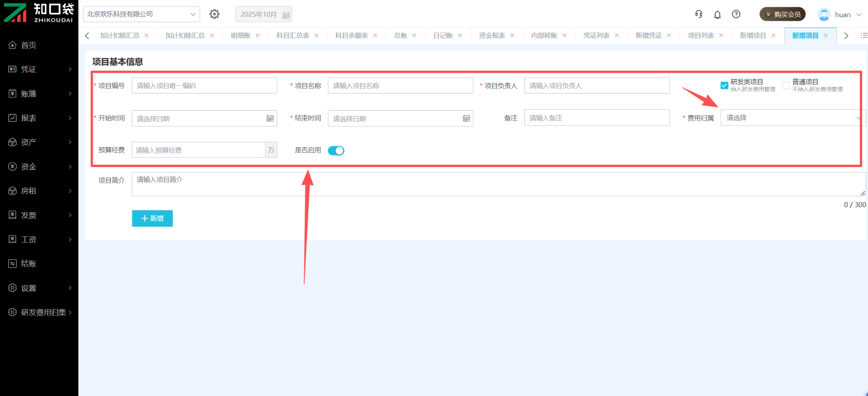Viewport: 868px width, 396px height.
Task: Open the tab list menu icon
Action: click(863, 36)
